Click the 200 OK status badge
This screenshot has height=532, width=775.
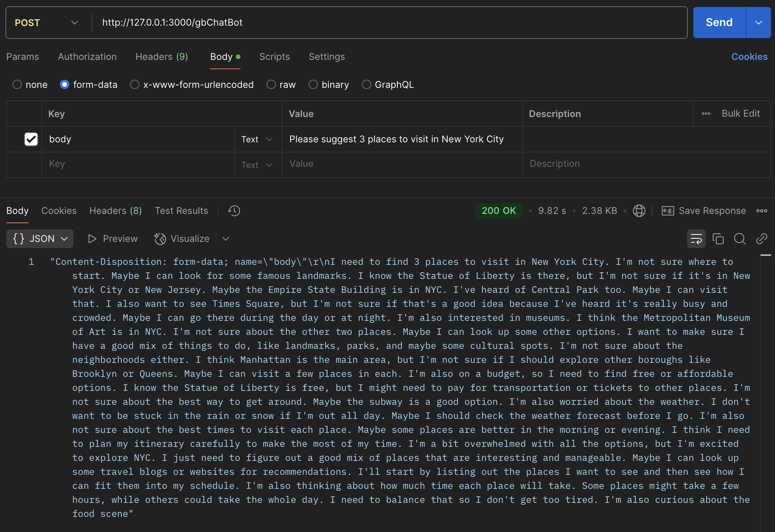(499, 211)
